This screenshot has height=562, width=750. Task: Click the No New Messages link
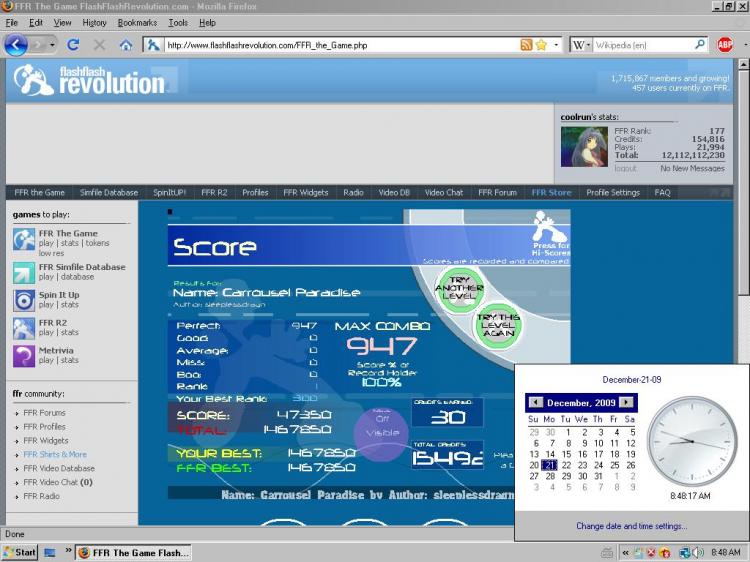[692, 168]
